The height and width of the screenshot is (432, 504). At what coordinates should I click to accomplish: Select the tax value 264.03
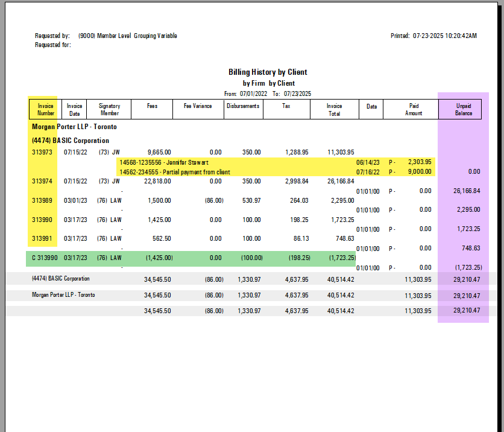[x=299, y=200]
